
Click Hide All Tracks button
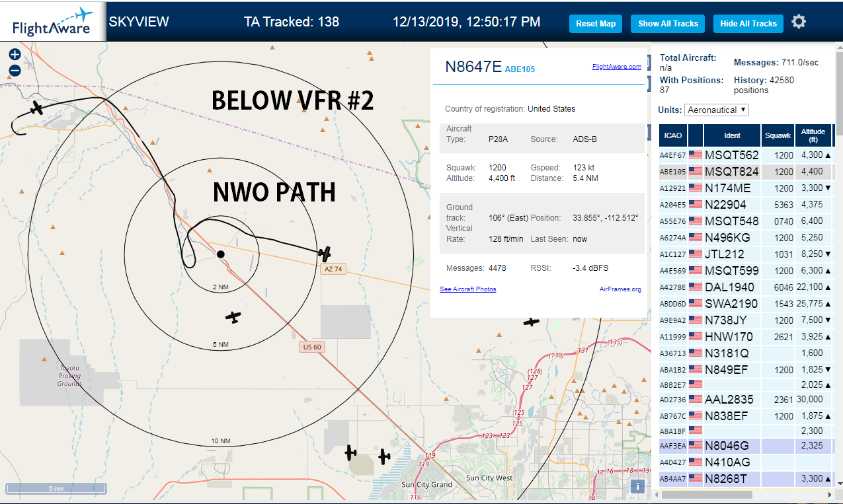point(748,24)
